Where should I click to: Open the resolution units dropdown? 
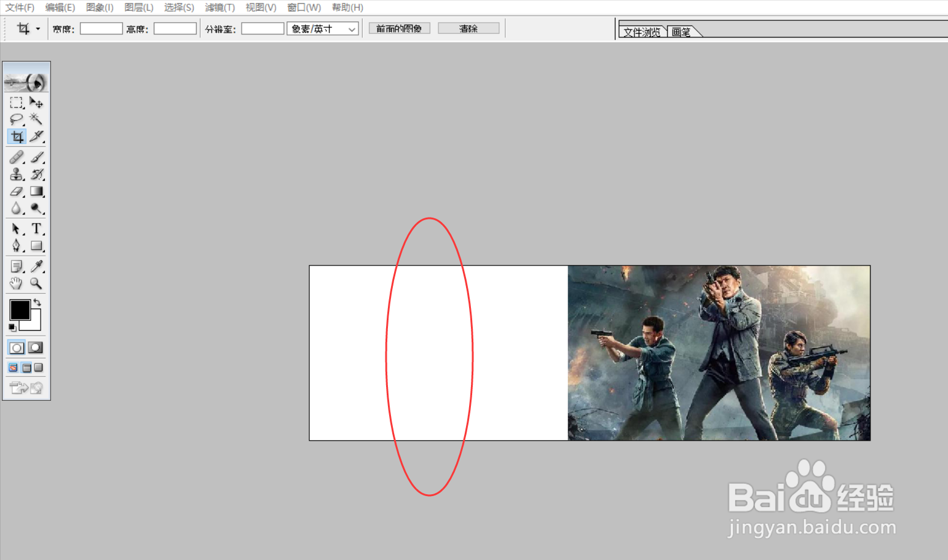(323, 29)
